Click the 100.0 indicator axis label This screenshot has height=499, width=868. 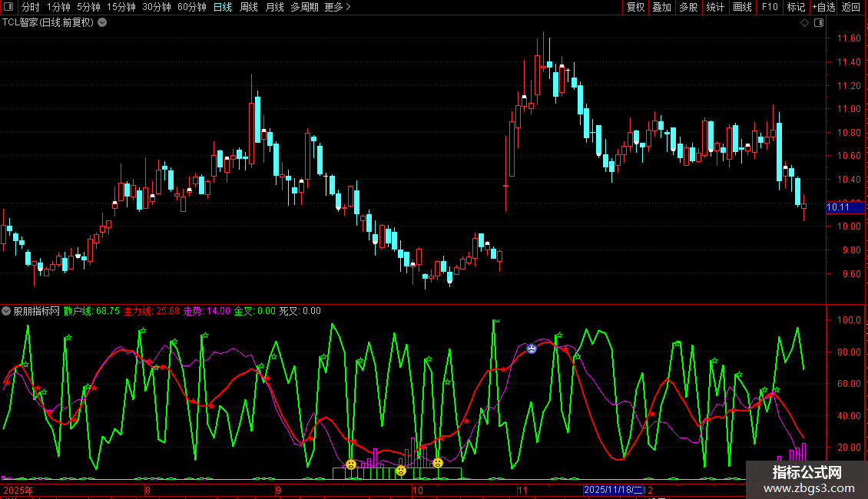coord(849,320)
